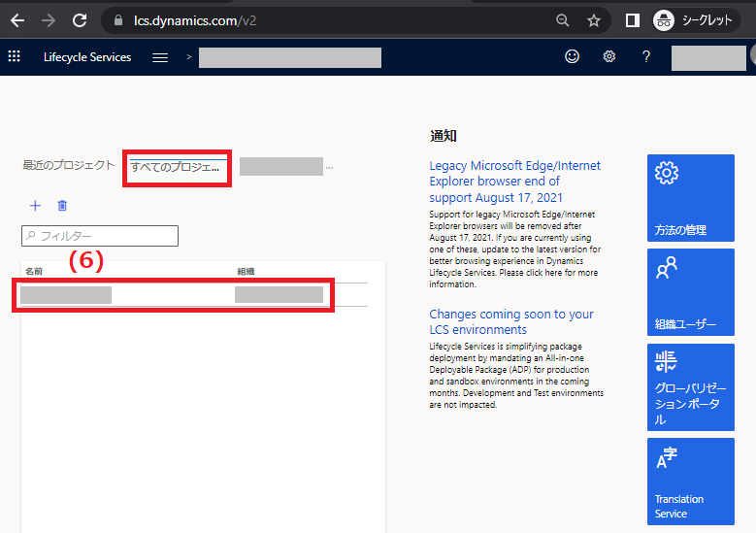Click the browser forward arrow
The width and height of the screenshot is (756, 533).
(x=49, y=20)
